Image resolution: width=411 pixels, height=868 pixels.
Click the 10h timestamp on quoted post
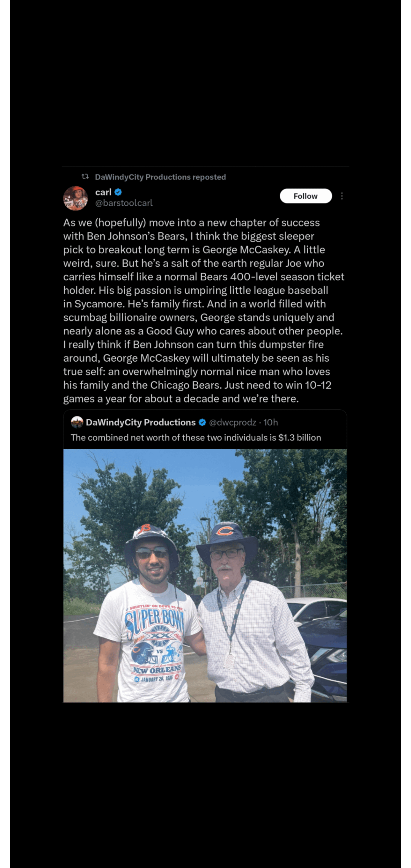(x=271, y=422)
